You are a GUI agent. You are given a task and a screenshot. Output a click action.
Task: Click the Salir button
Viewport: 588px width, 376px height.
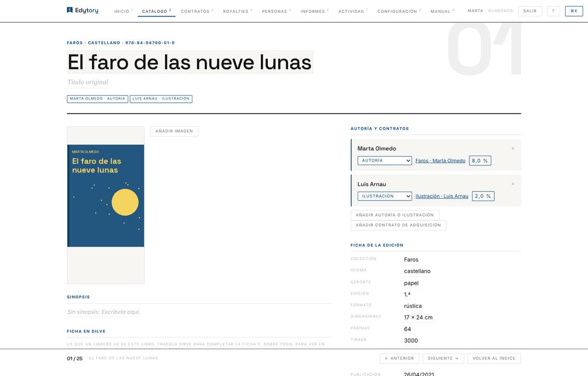[x=530, y=11]
